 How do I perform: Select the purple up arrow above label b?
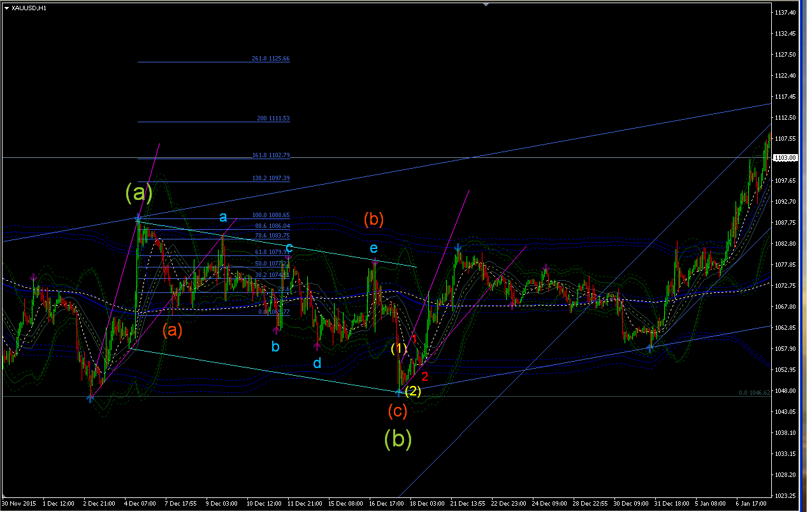coord(276,329)
